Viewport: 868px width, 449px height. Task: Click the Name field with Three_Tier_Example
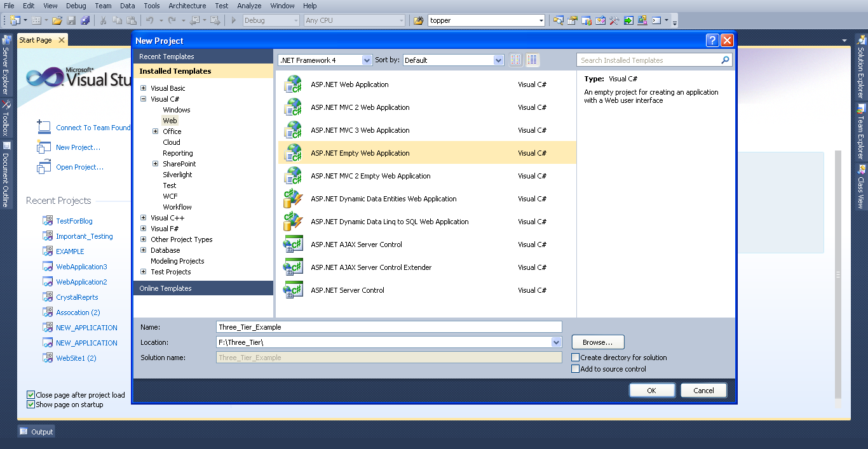(389, 327)
